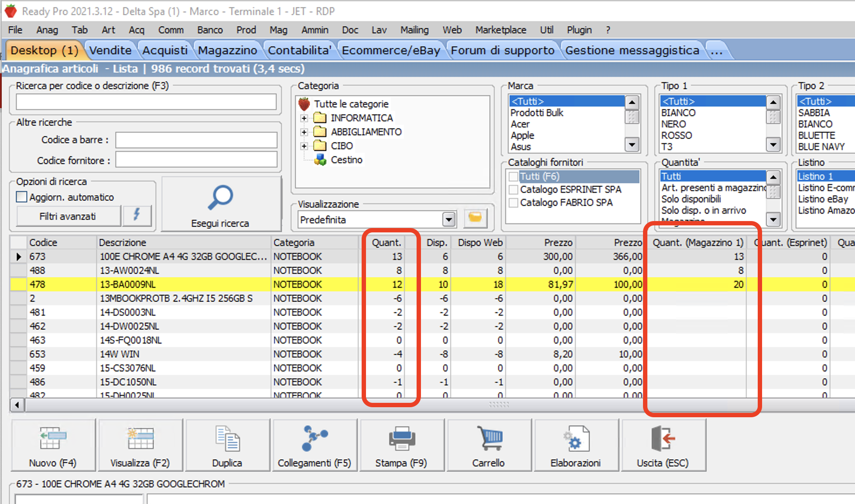Open Forum di supporto tab
Viewport: 855px width, 504px height.
503,50
